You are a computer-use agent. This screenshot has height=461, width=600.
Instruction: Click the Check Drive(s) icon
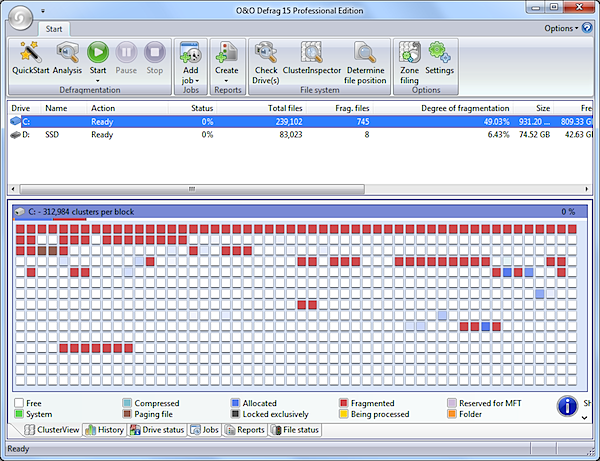click(x=266, y=53)
